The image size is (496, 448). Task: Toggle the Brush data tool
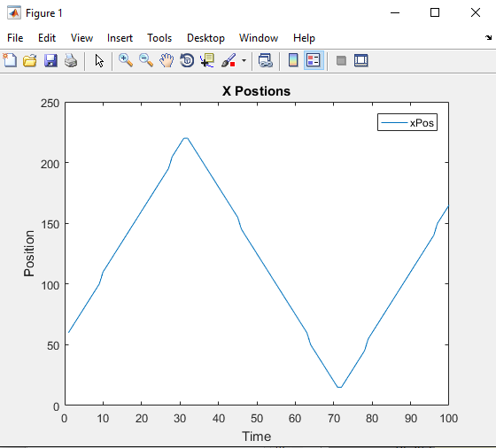pos(229,60)
